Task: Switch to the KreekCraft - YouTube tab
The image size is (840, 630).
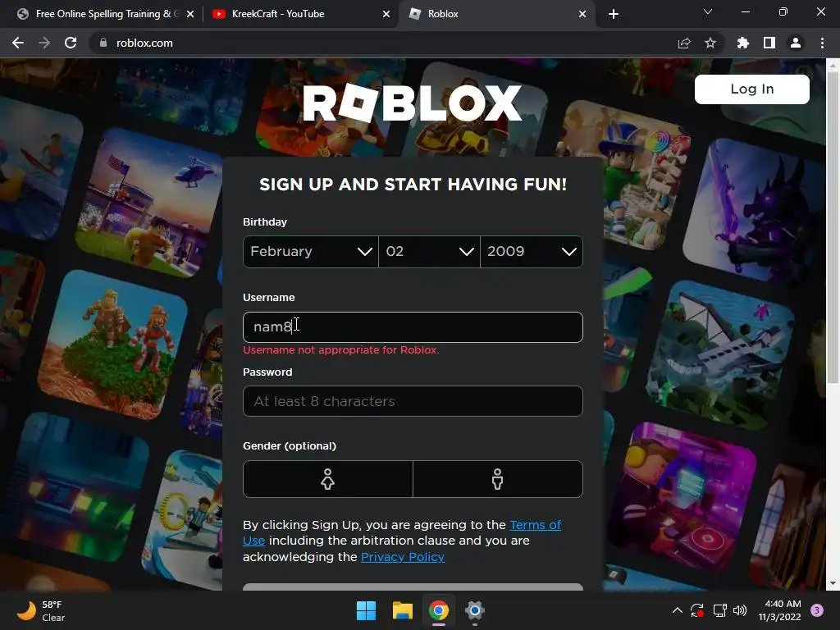Action: 300,14
